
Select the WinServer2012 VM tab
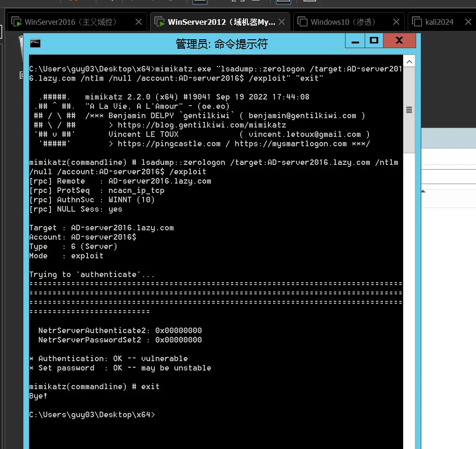coord(221,22)
